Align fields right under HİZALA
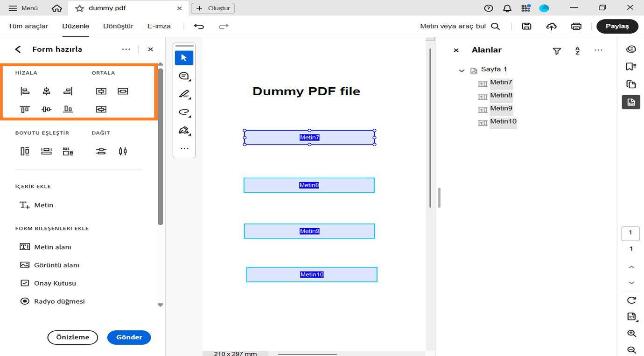The image size is (644, 356). click(x=68, y=91)
